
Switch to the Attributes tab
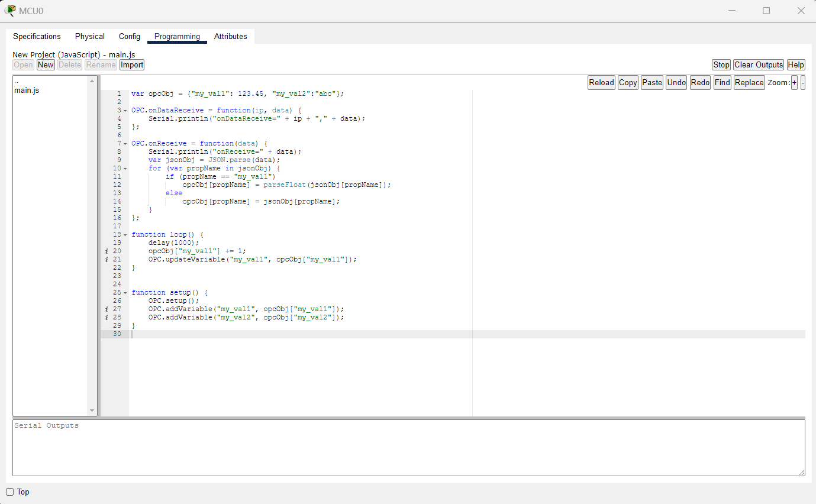230,36
